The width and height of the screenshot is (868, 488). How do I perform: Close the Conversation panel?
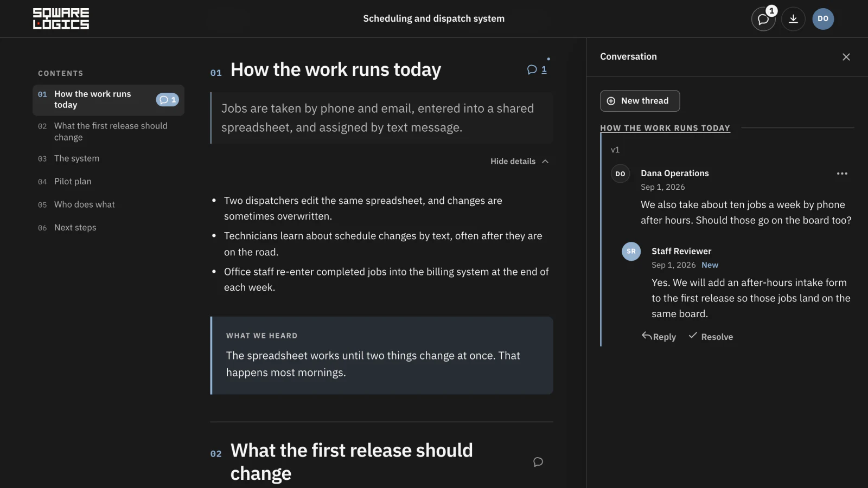click(846, 57)
